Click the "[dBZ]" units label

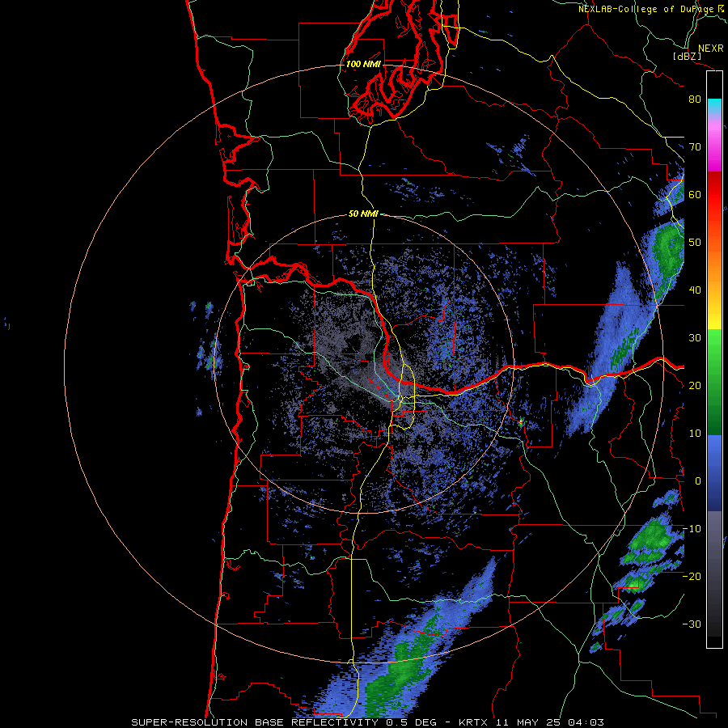687,56
